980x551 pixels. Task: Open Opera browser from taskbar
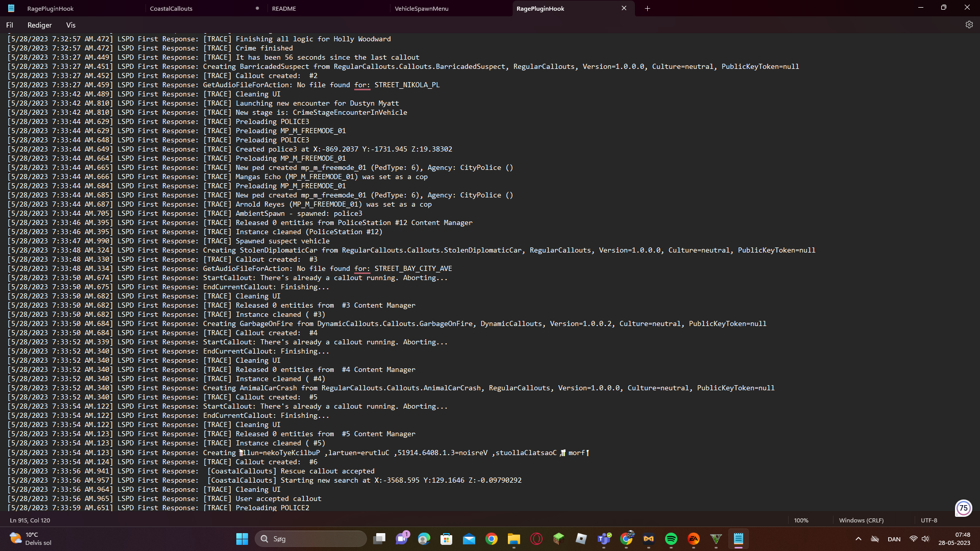click(x=536, y=539)
